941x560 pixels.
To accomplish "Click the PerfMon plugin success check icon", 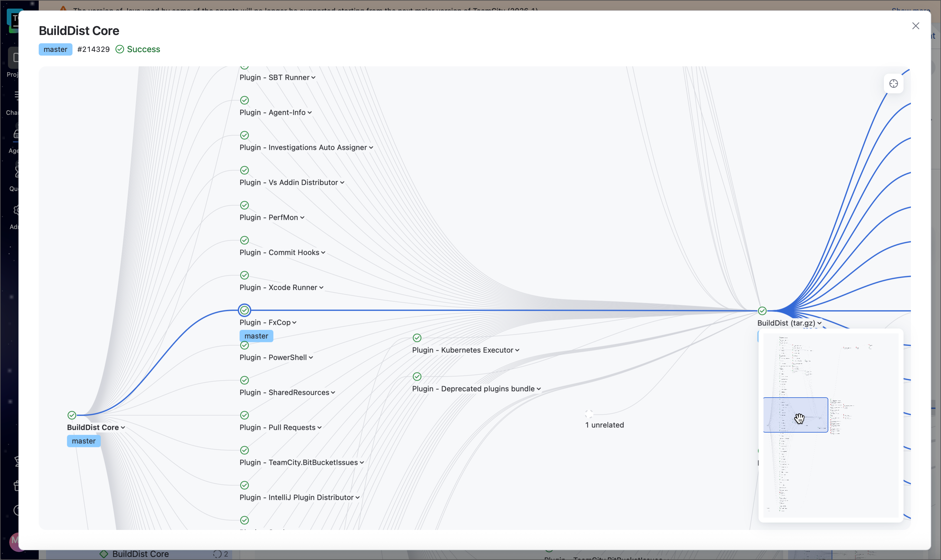I will 244,205.
